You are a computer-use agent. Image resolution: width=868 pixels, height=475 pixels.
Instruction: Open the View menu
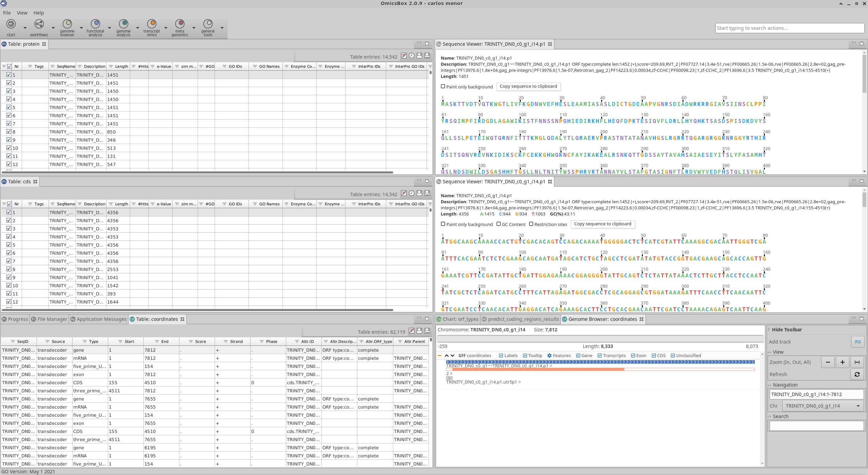tap(22, 13)
